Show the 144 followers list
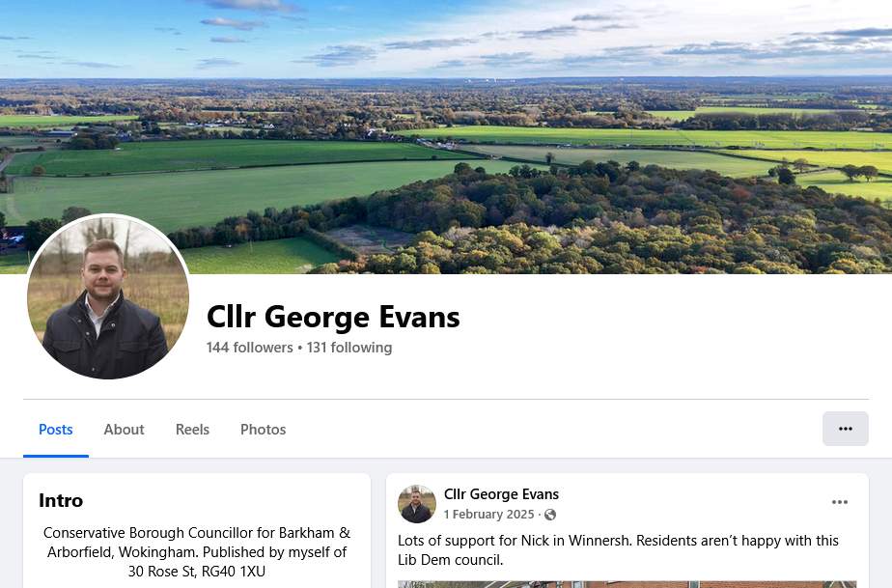This screenshot has width=892, height=588. pos(250,348)
